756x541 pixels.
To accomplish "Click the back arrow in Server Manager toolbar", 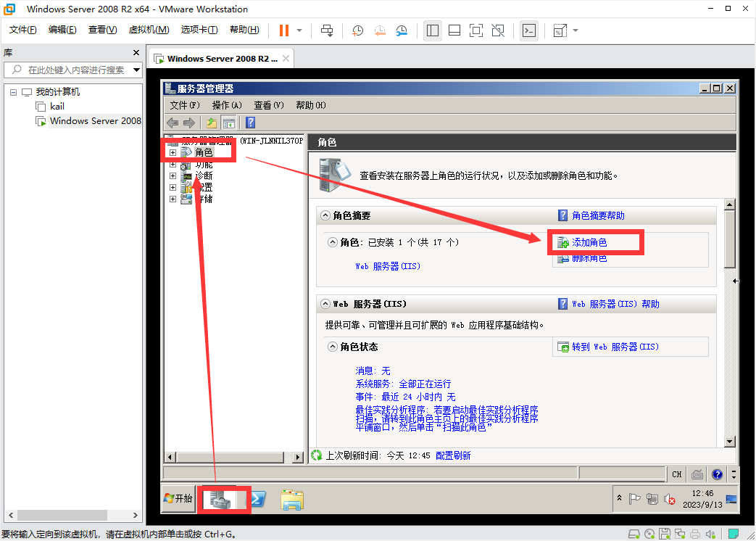I will click(173, 123).
